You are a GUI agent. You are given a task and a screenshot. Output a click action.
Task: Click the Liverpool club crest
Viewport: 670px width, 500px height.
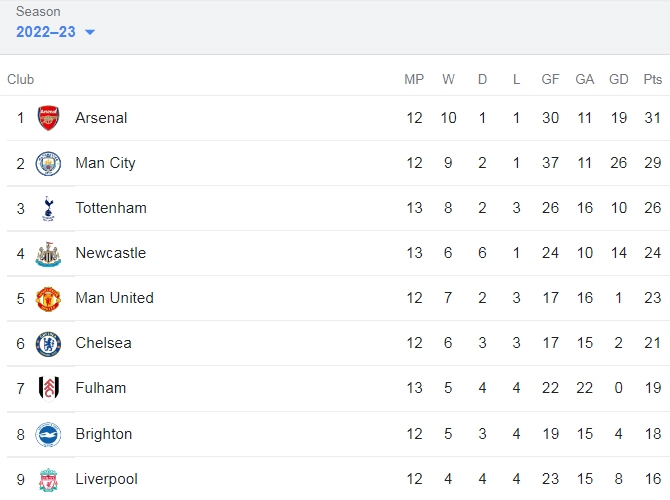click(48, 480)
